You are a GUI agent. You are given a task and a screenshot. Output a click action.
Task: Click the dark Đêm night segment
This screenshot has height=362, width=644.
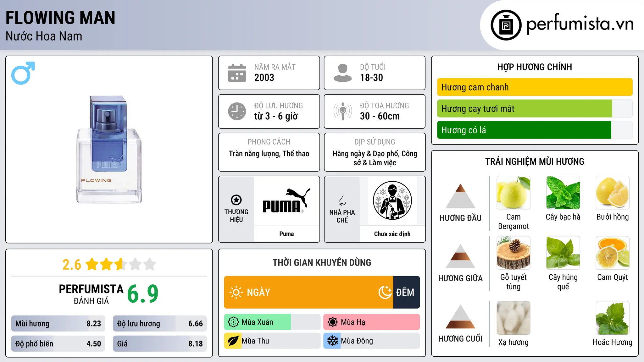406,292
